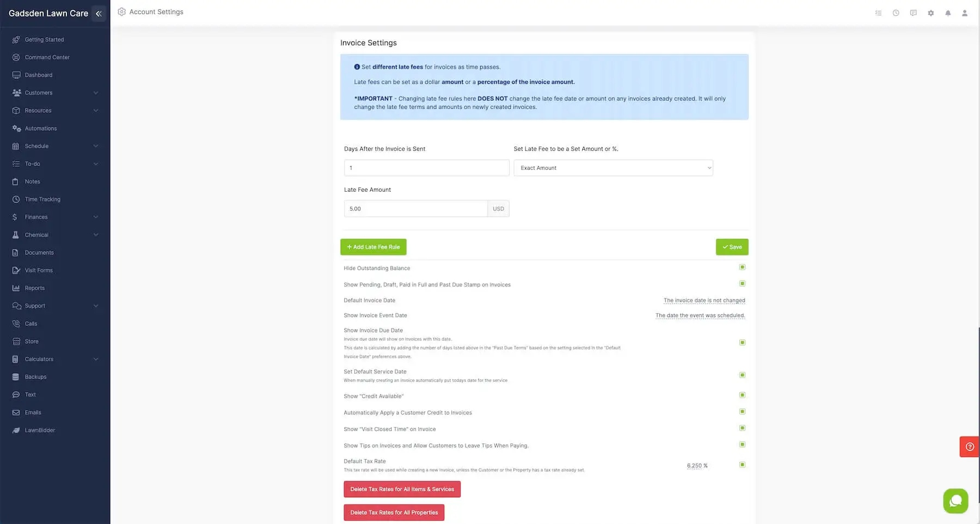Open Time Tracking from sidebar

click(x=42, y=199)
